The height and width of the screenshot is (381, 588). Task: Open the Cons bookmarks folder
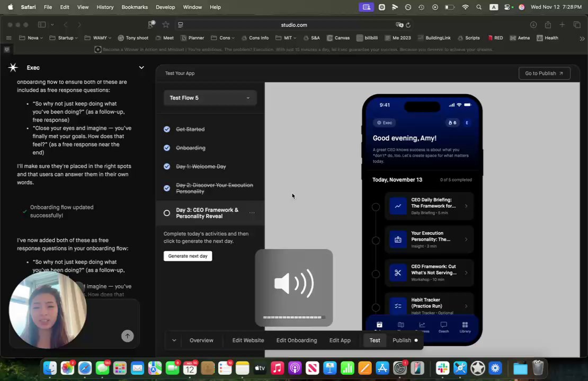(x=222, y=38)
